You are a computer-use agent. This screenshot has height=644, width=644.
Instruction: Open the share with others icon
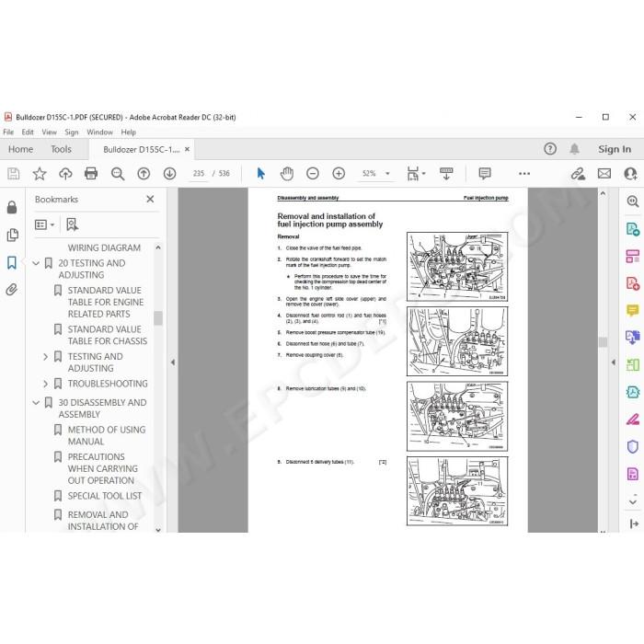point(630,174)
